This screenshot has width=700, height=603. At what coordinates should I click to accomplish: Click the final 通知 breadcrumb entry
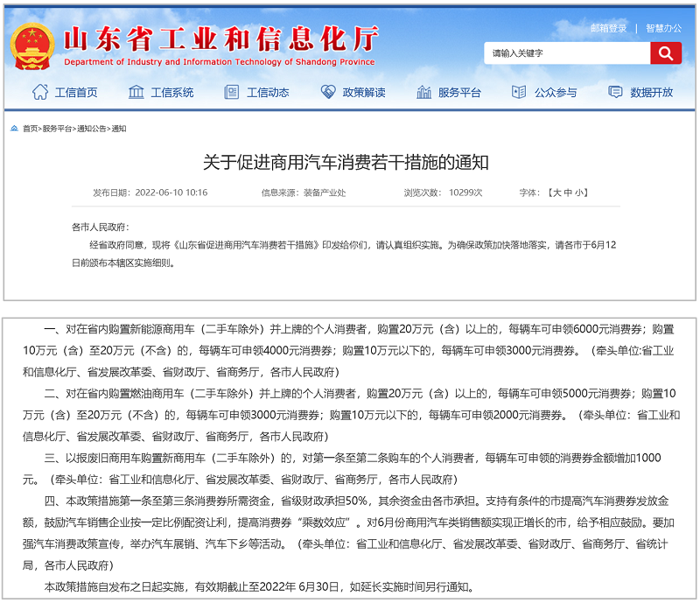[x=119, y=129]
